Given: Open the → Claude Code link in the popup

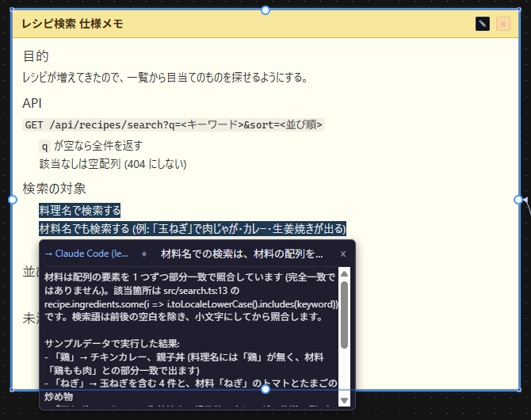Looking at the screenshot, I should click(x=86, y=254).
